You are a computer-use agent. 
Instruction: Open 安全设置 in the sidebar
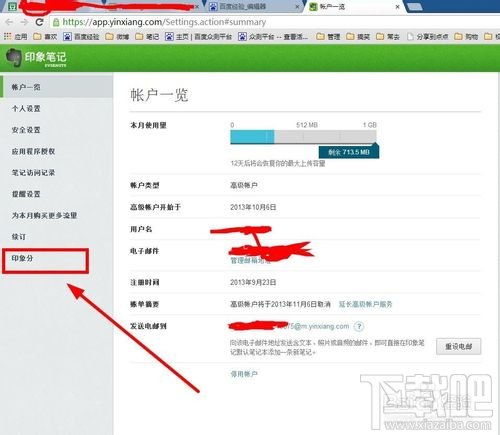[26, 130]
